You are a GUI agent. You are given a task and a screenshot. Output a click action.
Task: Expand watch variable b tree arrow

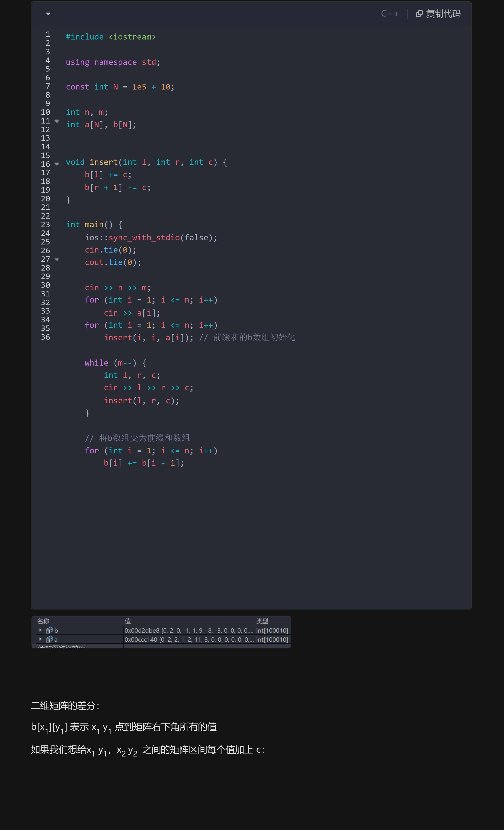point(41,630)
